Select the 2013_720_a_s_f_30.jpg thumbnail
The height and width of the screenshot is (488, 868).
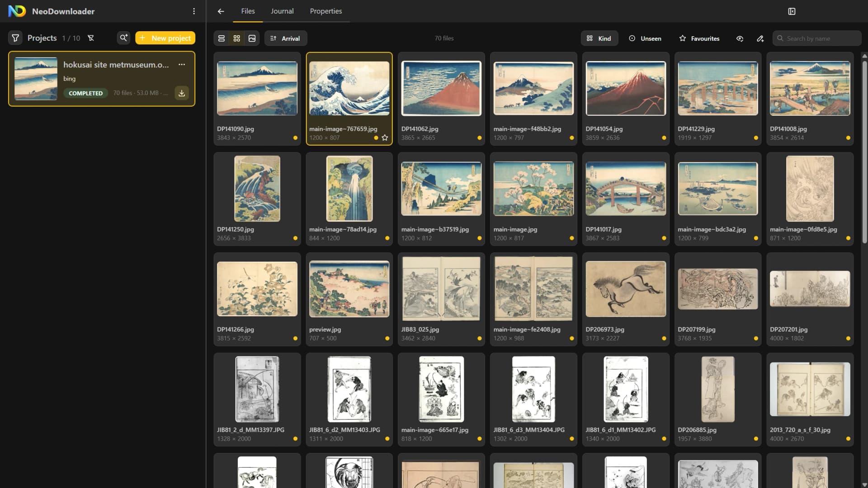pyautogui.click(x=810, y=389)
